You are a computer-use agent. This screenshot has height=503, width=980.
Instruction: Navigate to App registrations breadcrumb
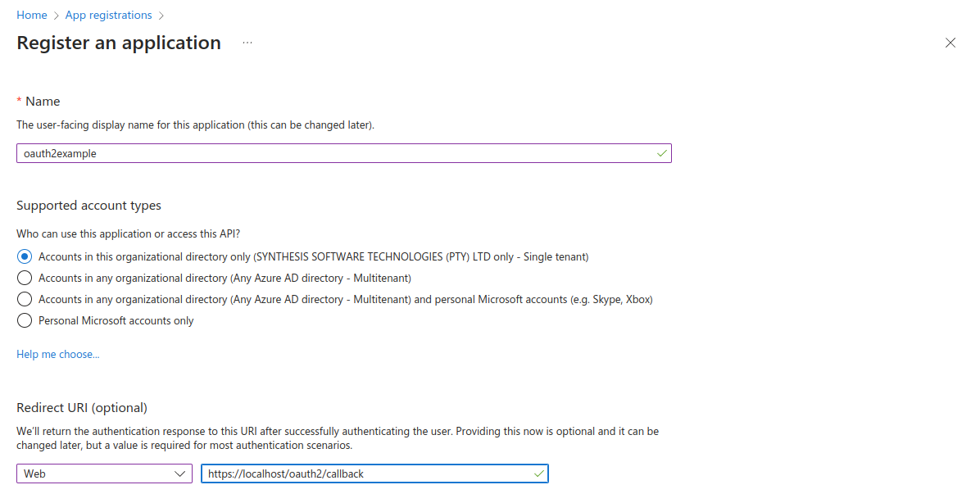point(108,15)
